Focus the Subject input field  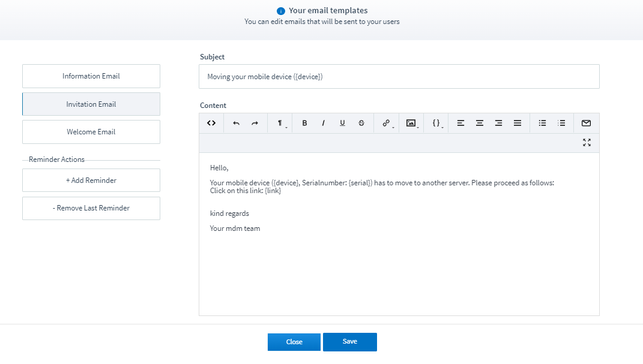point(399,77)
